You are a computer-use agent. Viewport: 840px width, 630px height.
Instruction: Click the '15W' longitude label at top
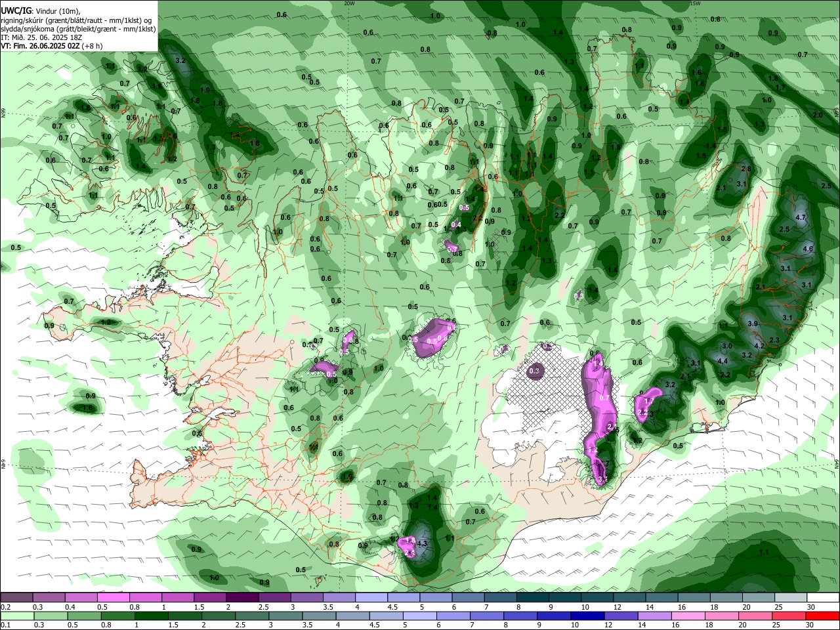tap(695, 3)
